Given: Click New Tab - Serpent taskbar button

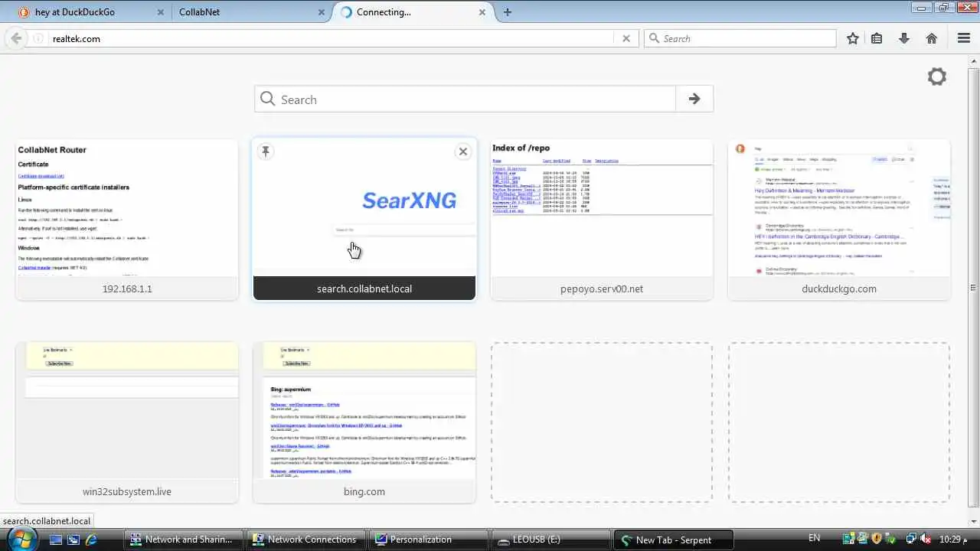Looking at the screenshot, I should click(x=673, y=540).
